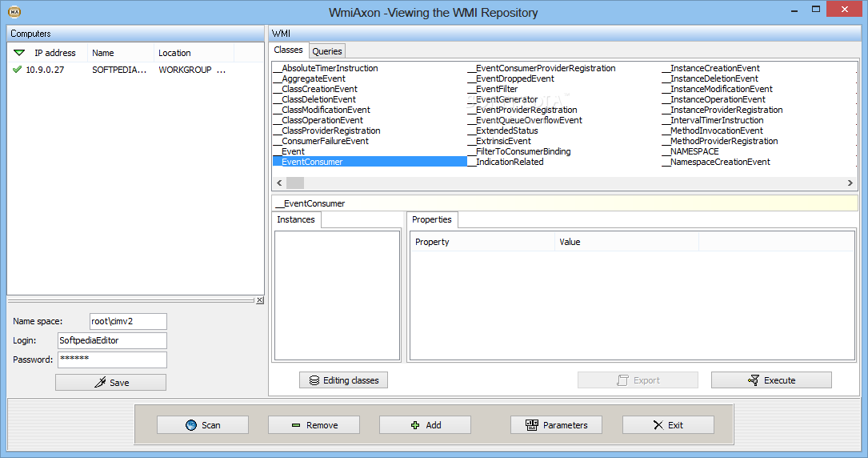Click the Name space input field

click(128, 321)
